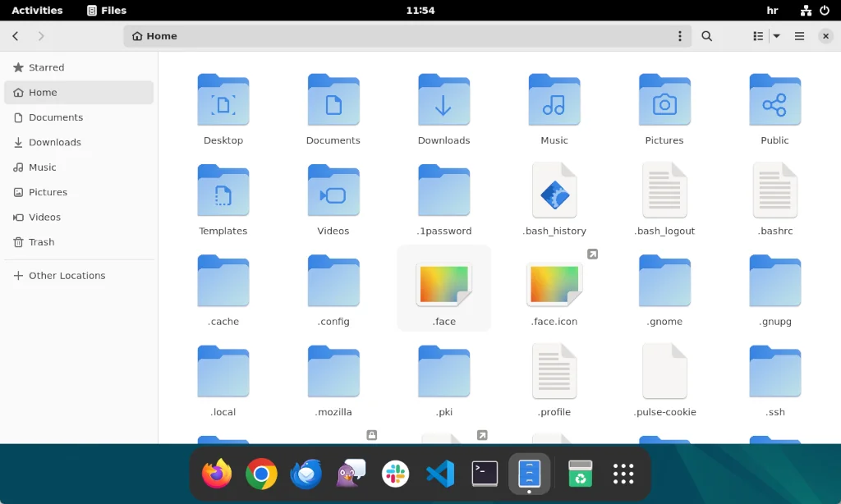
Task: Navigate back with the left arrow button
Action: click(x=15, y=36)
